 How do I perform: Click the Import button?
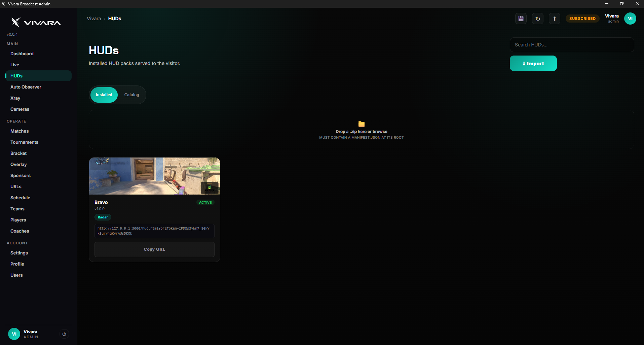[533, 63]
